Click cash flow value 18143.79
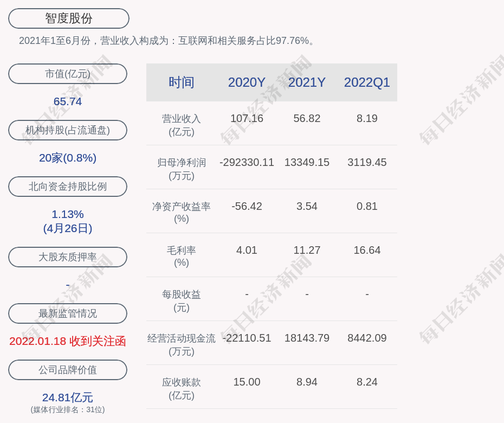The height and width of the screenshot is (423, 504). [307, 338]
